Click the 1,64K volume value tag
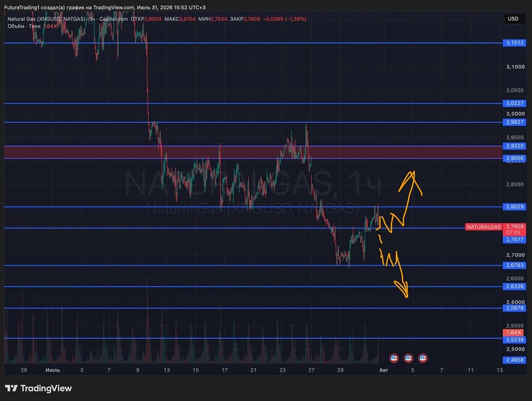 513,332
